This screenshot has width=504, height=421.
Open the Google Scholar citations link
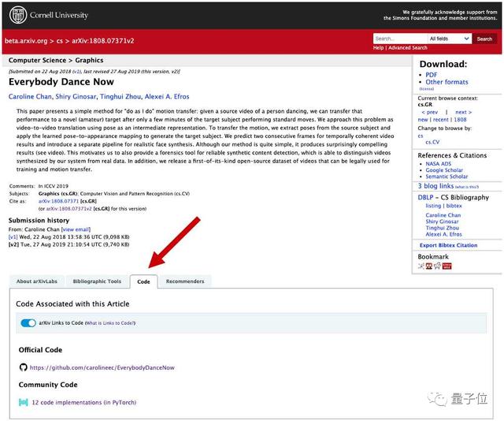click(x=444, y=170)
